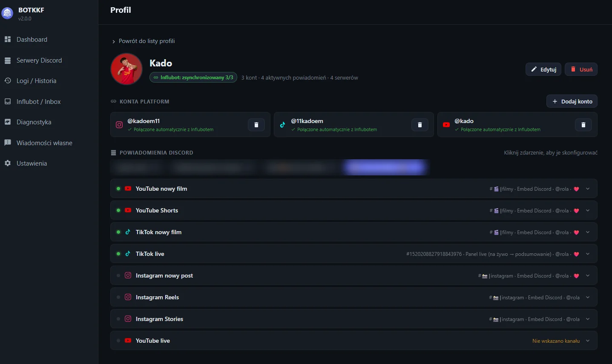Click the Dodaj konto button
Viewport: 612px width, 364px height.
[x=572, y=101]
